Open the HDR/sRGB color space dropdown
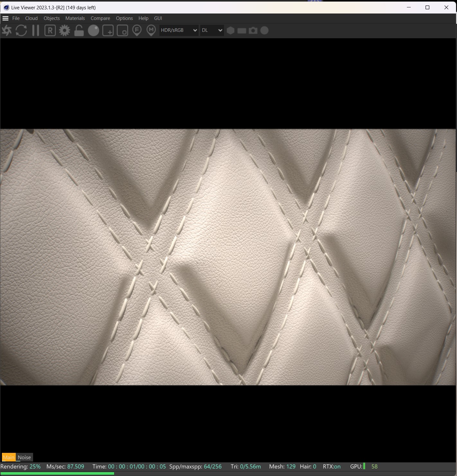This screenshot has width=457, height=476. (x=179, y=30)
